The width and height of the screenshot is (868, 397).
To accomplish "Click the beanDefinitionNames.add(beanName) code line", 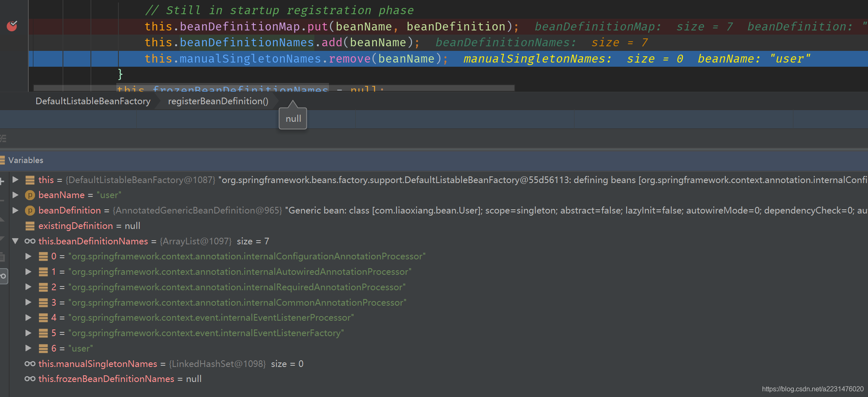I will coord(282,43).
